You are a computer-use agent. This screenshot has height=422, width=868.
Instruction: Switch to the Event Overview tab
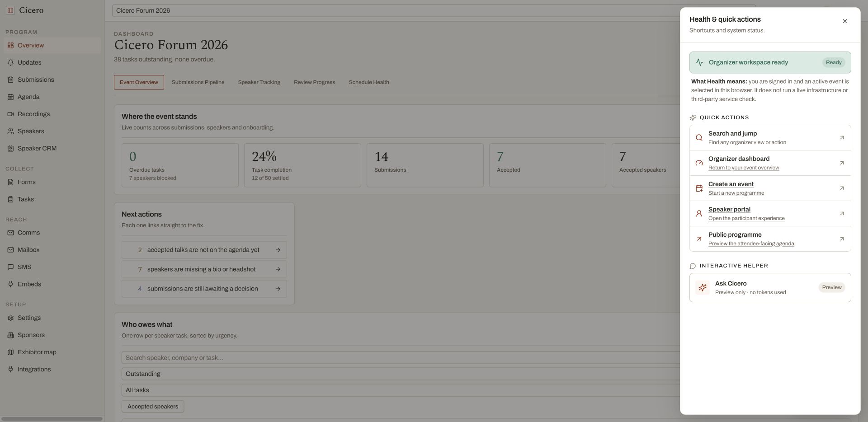point(139,82)
